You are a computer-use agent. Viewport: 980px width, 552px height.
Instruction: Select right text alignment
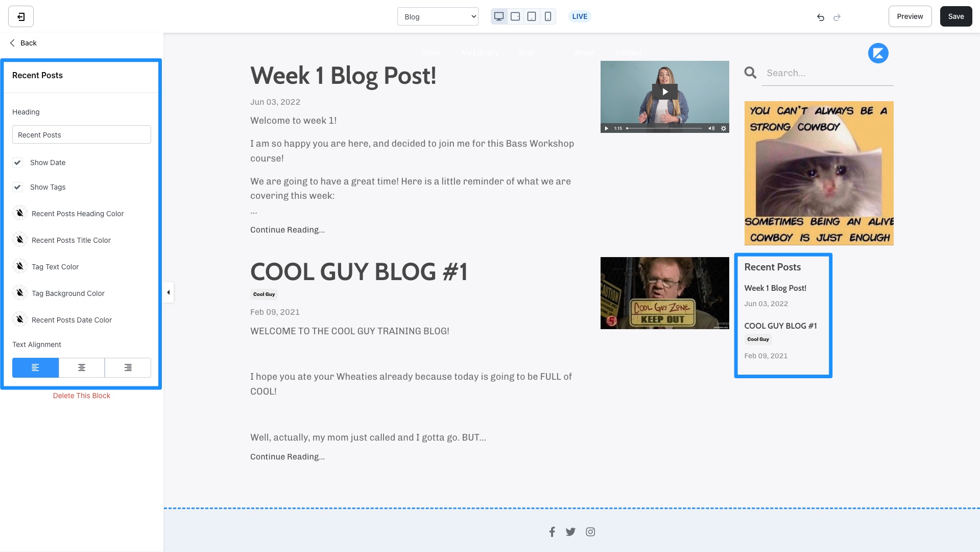point(128,367)
